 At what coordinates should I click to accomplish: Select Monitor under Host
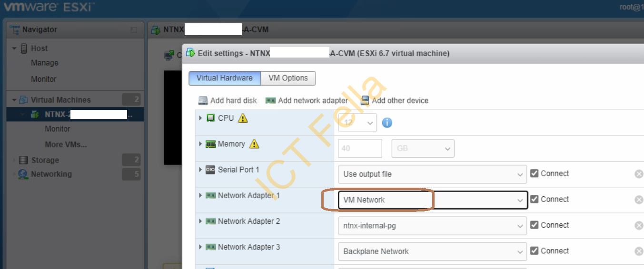[44, 79]
